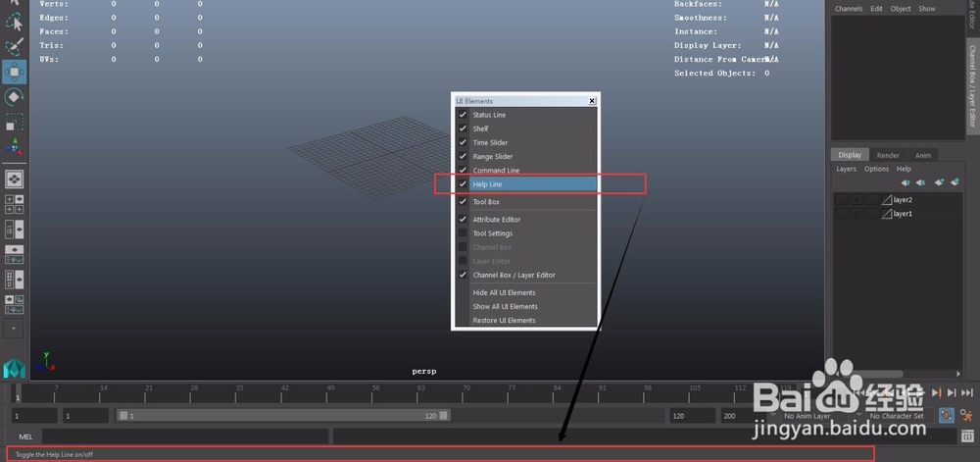Click Restore UI Elements

tap(504, 320)
